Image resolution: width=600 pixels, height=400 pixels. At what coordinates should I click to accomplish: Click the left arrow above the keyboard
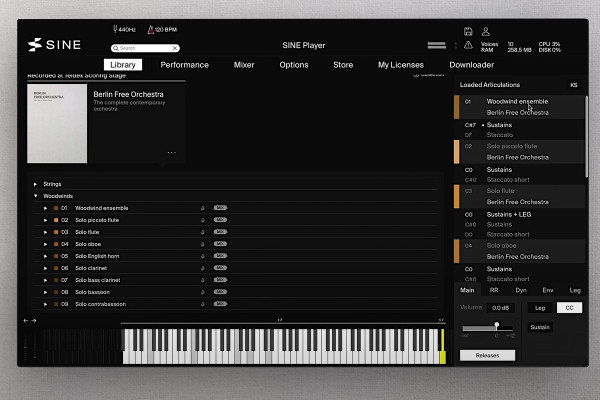pos(26,320)
